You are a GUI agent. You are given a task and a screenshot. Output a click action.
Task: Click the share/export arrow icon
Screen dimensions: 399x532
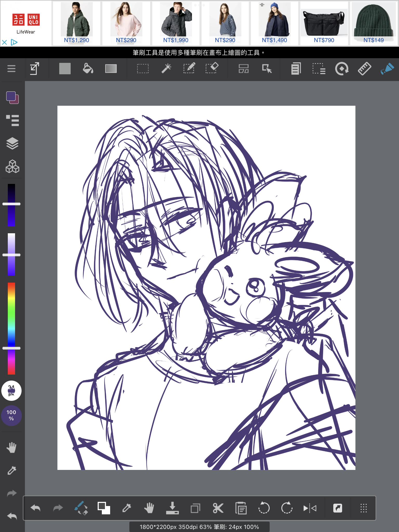pos(338,508)
